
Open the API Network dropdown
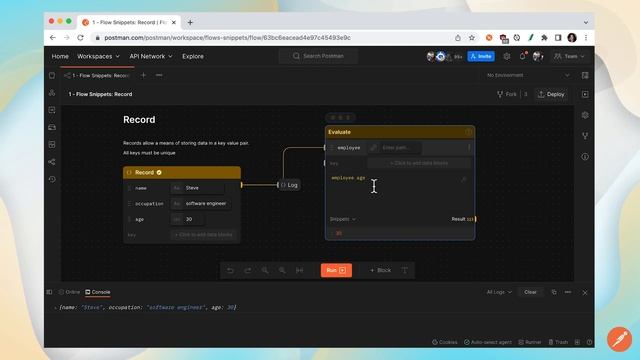click(x=151, y=56)
